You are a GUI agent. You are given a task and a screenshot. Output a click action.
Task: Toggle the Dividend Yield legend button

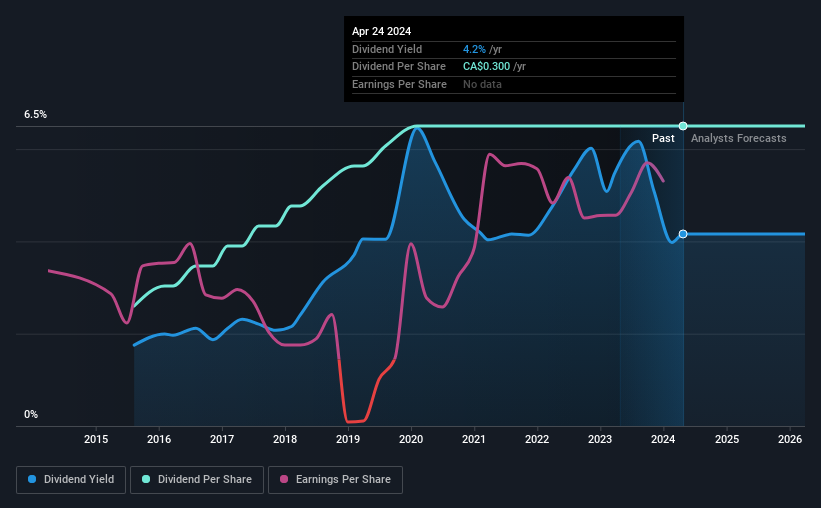pyautogui.click(x=71, y=480)
